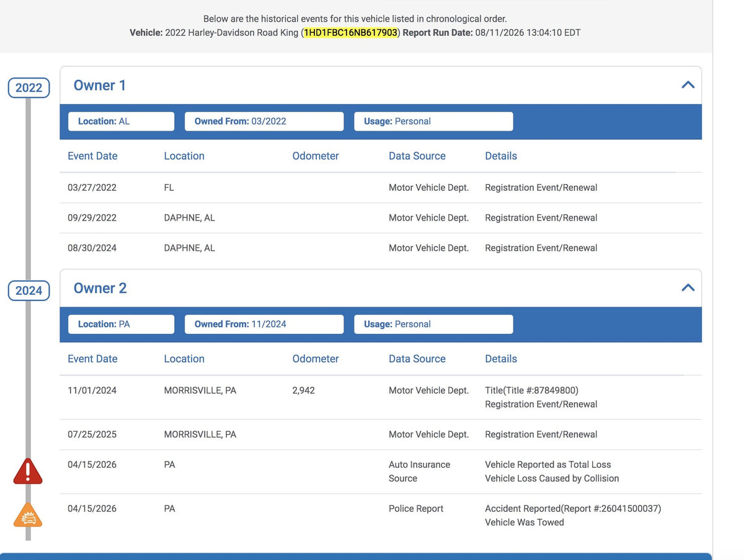
Task: Click the Usage: Personal box under Owner 2
Action: 433,324
